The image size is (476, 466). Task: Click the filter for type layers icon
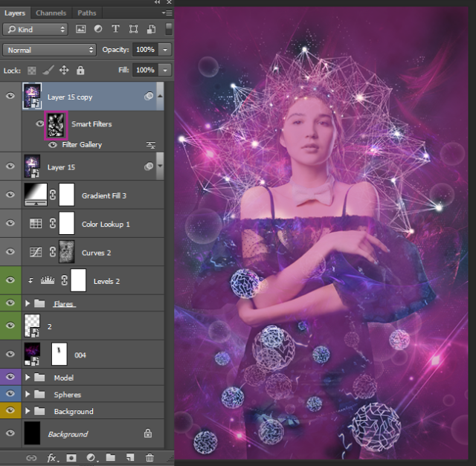pyautogui.click(x=115, y=29)
